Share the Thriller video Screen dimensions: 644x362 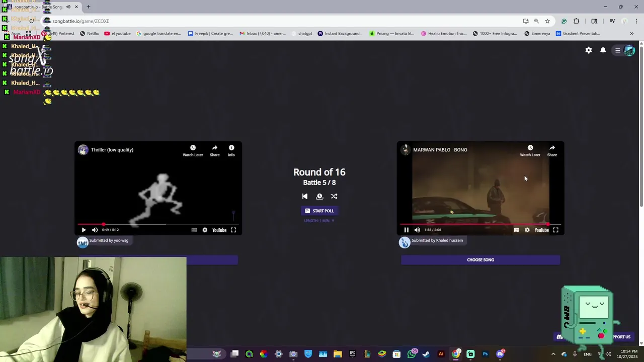pos(215,150)
